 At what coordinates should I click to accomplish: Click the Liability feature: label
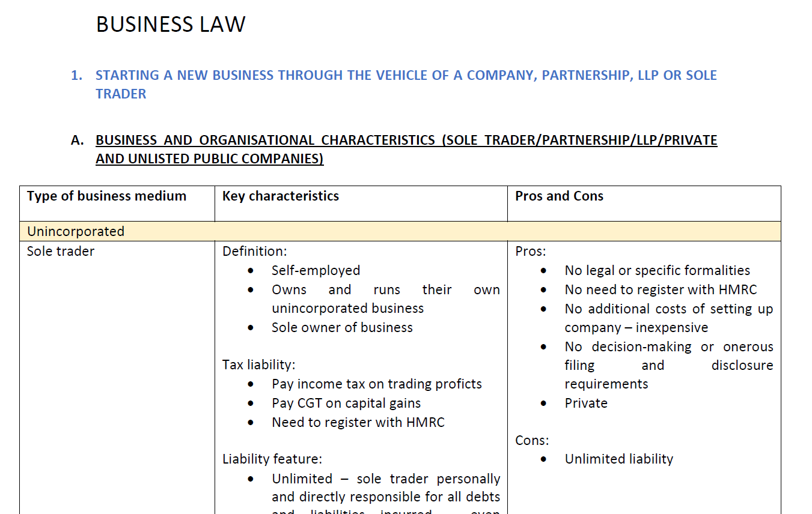272,459
